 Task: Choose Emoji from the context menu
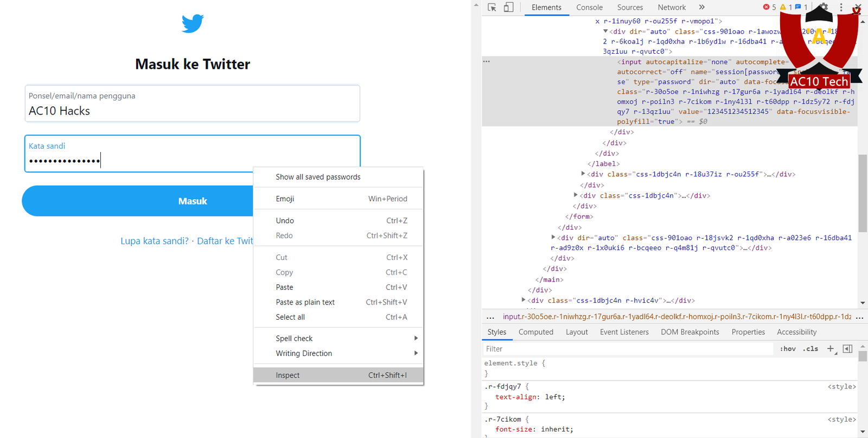(339, 199)
